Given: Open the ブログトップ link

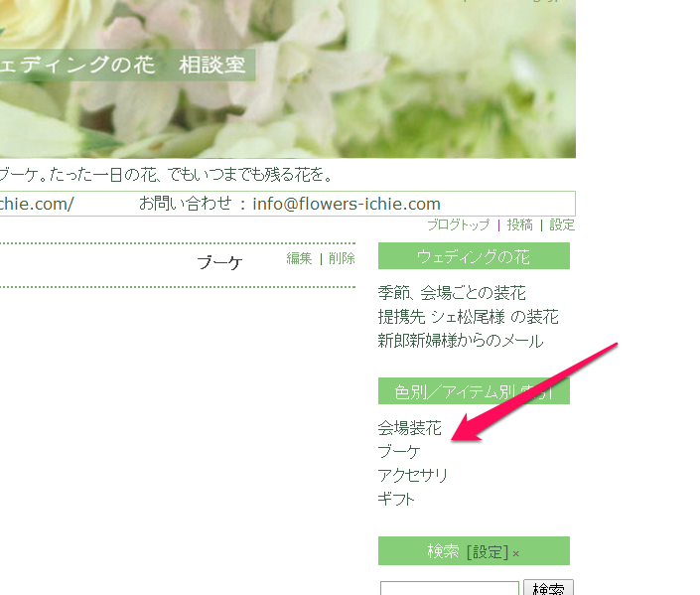Looking at the screenshot, I should [x=458, y=225].
